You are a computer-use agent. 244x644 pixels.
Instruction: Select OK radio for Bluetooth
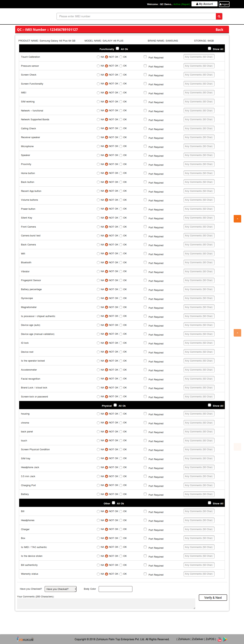[x=121, y=263]
